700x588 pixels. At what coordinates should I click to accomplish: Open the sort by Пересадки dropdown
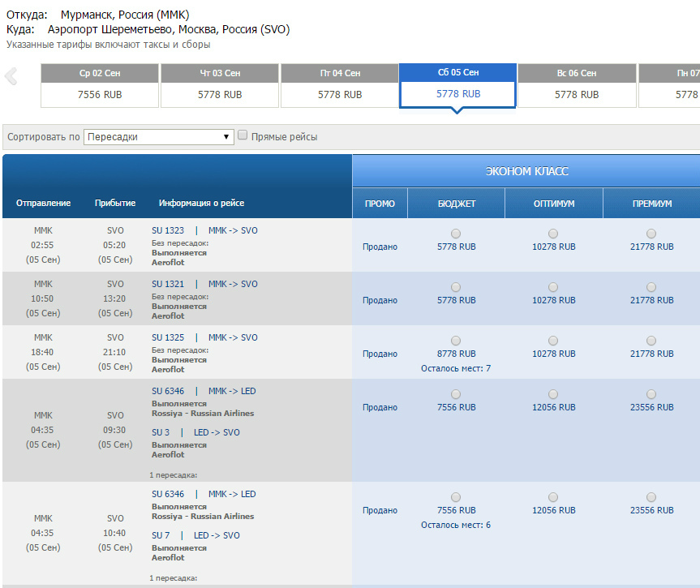(x=159, y=137)
